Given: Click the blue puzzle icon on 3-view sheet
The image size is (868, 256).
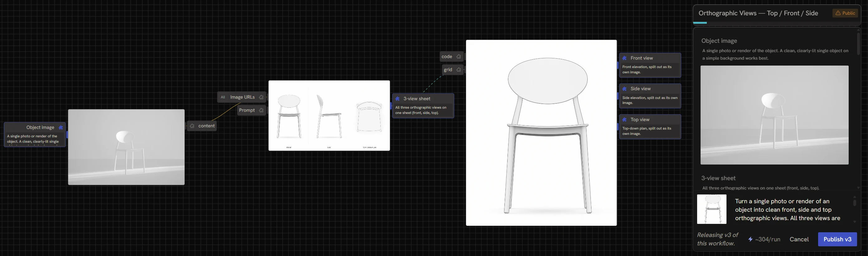Looking at the screenshot, I should [398, 99].
